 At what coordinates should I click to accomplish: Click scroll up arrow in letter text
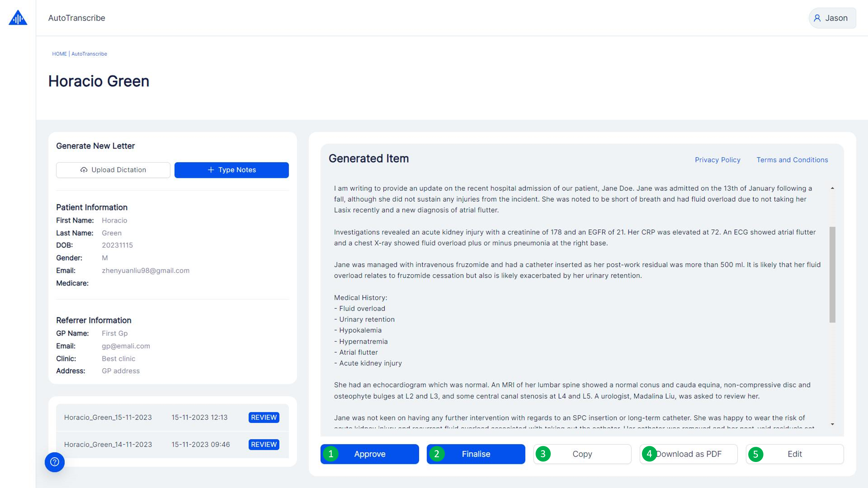(832, 188)
